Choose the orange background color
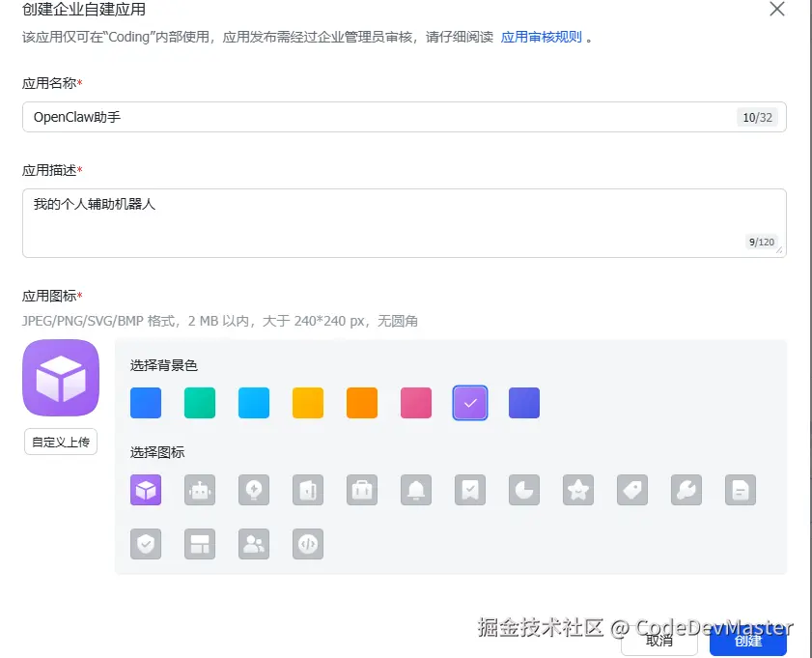812x658 pixels. pos(362,403)
